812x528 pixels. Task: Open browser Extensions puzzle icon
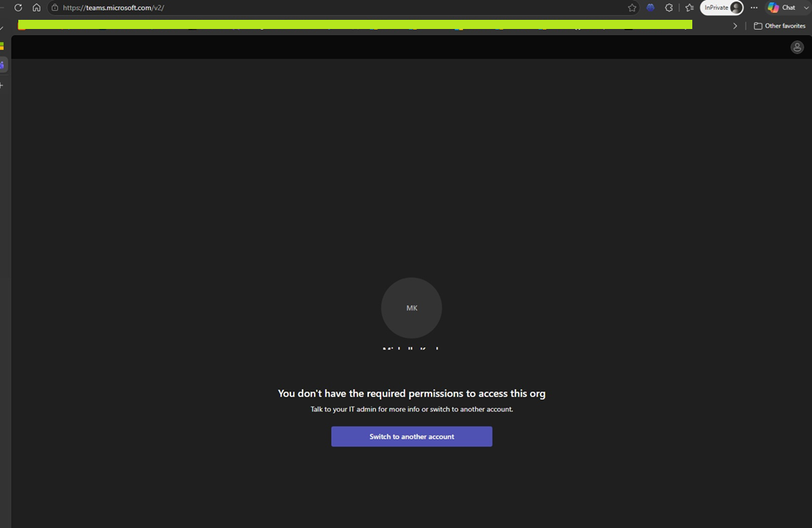point(669,8)
